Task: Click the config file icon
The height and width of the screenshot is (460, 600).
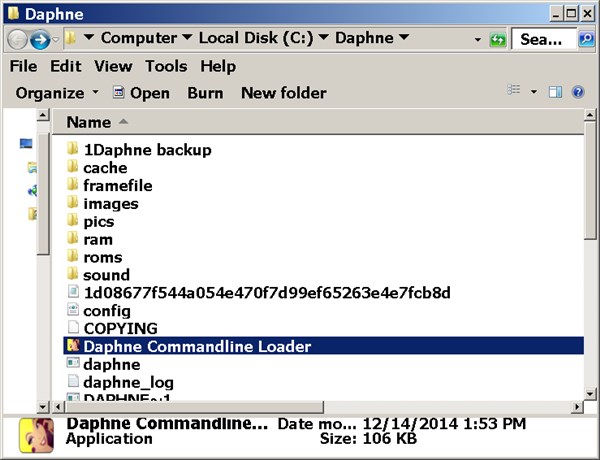Action: click(72, 311)
